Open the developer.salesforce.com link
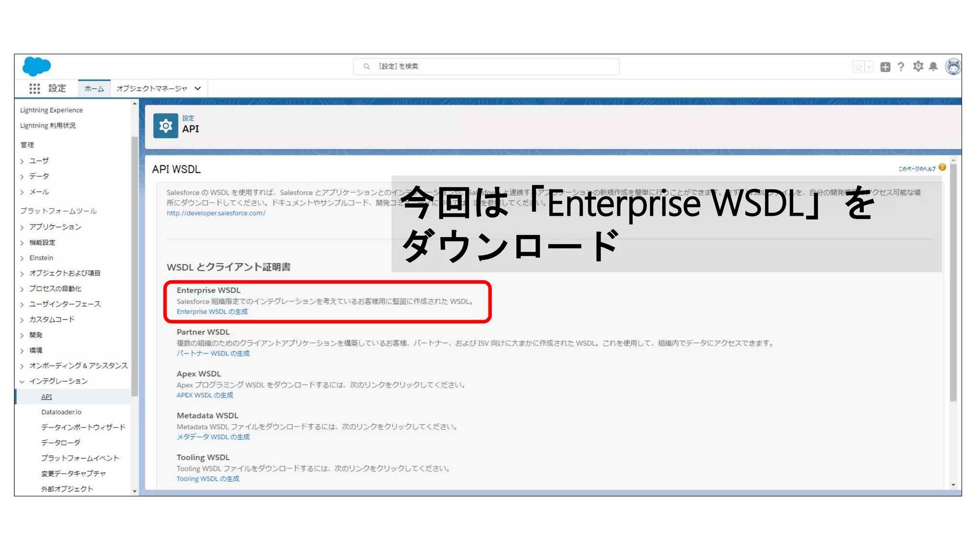Viewport: 980px width, 551px height. click(x=216, y=213)
